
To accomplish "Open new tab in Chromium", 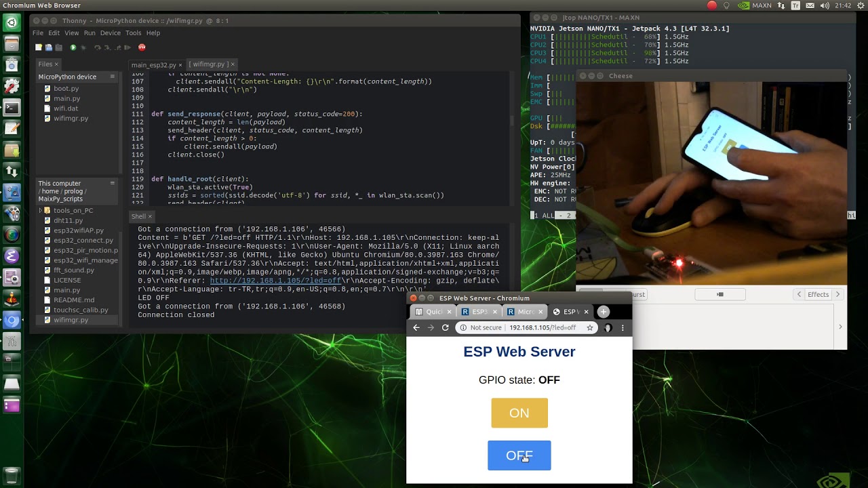I will point(603,312).
